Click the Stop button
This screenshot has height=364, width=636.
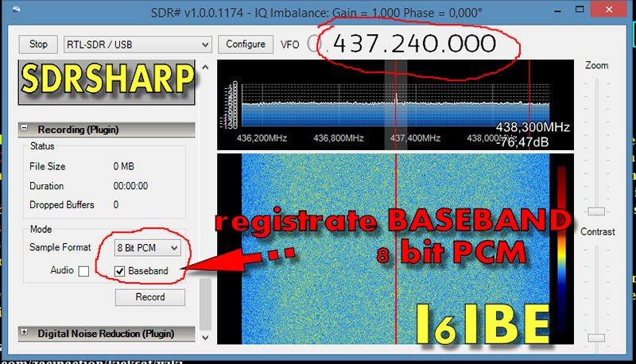pos(38,45)
